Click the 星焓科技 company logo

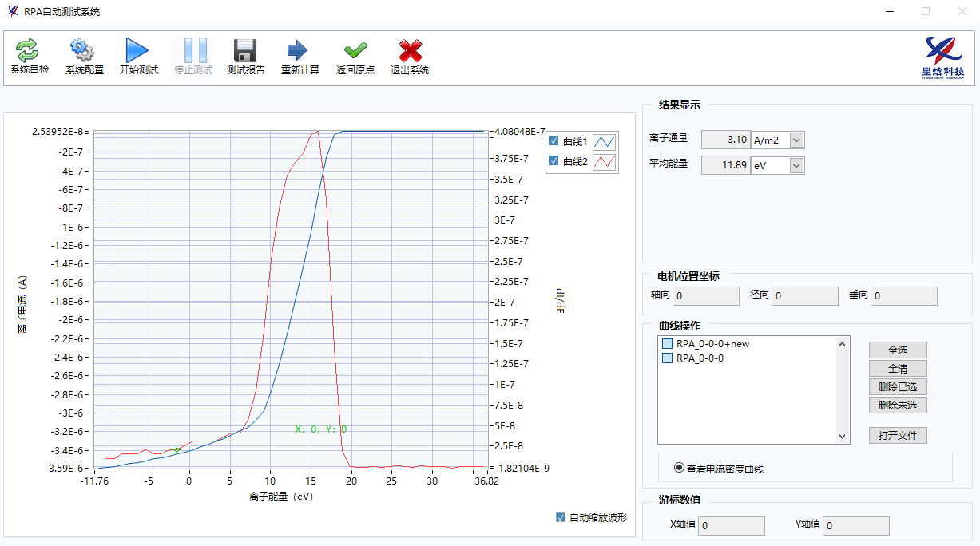pos(942,57)
